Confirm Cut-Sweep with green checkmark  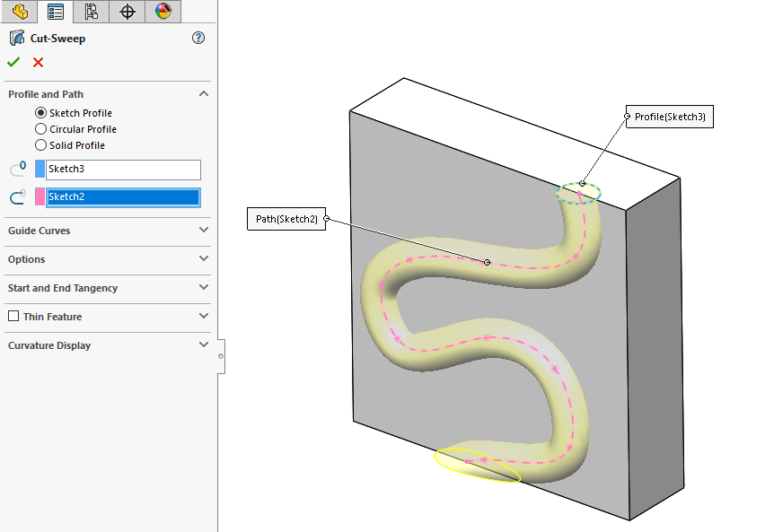pos(13,62)
